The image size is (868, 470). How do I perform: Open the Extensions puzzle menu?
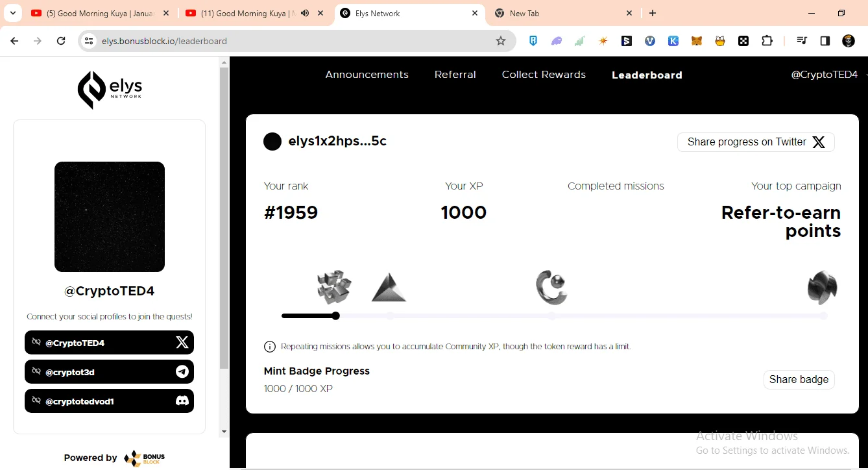tap(767, 41)
